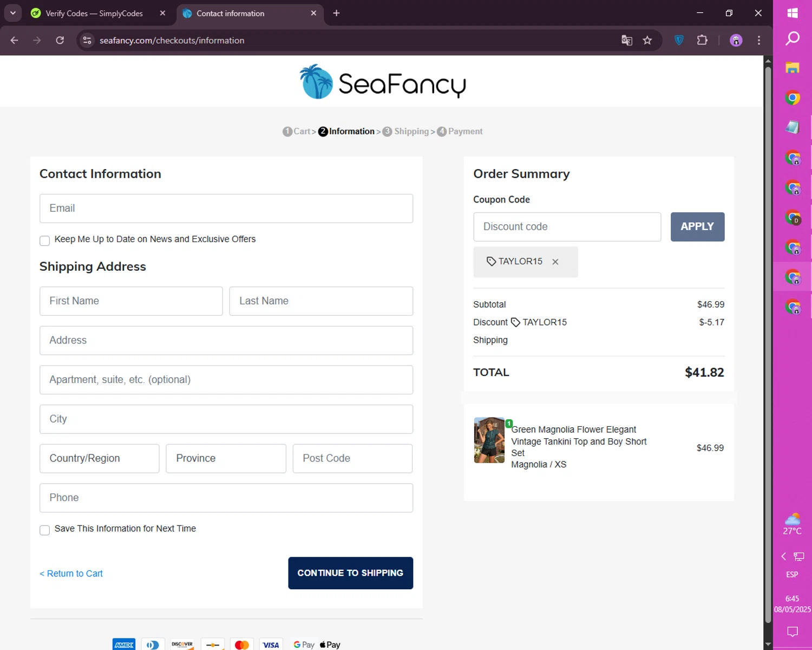This screenshot has width=812, height=650.
Task: Click Continue to Shipping button
Action: pyautogui.click(x=350, y=573)
